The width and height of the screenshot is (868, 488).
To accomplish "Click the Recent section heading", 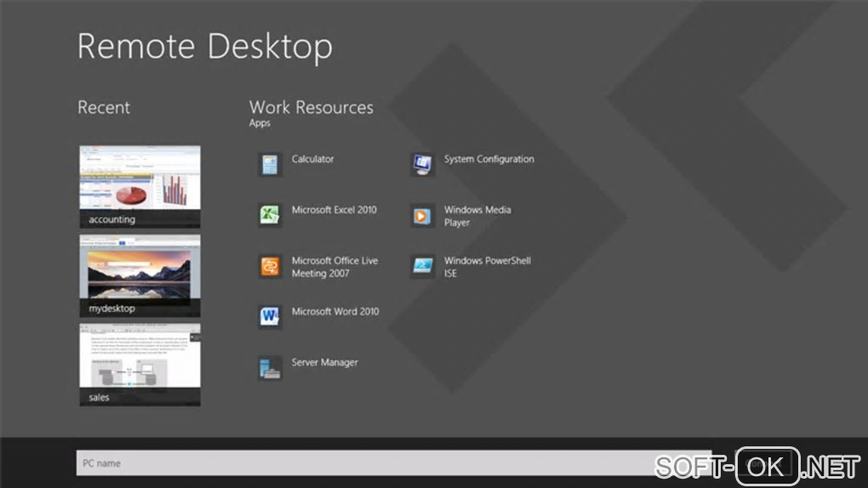I will 104,107.
